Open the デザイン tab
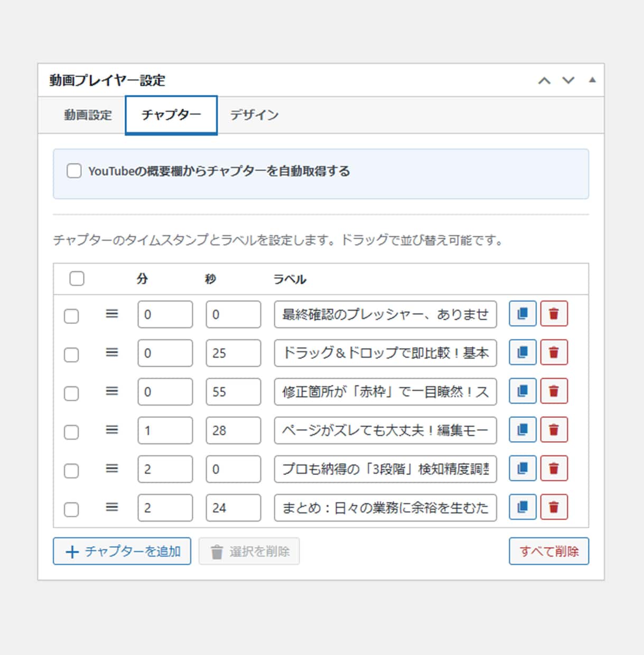 [254, 115]
